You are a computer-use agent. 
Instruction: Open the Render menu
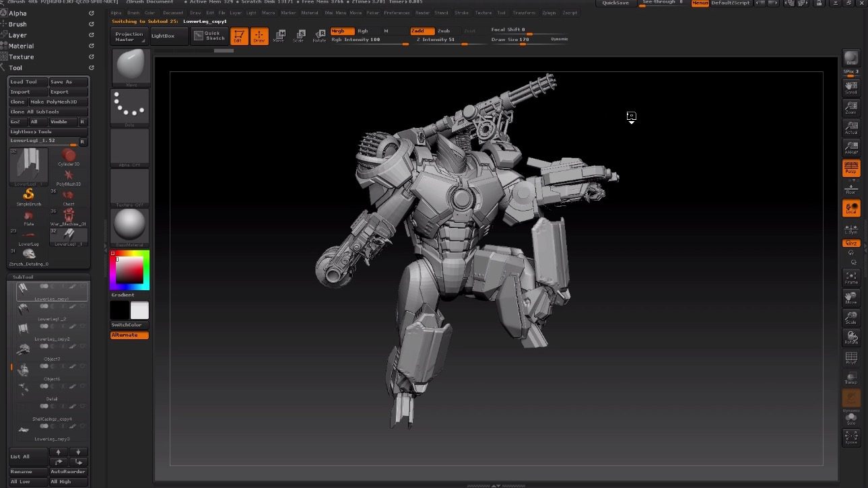pyautogui.click(x=422, y=13)
